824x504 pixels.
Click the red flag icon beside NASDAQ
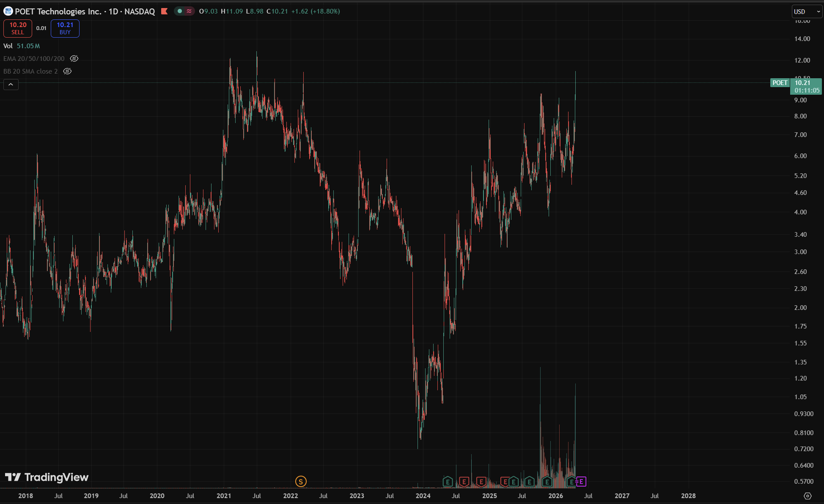coord(165,11)
